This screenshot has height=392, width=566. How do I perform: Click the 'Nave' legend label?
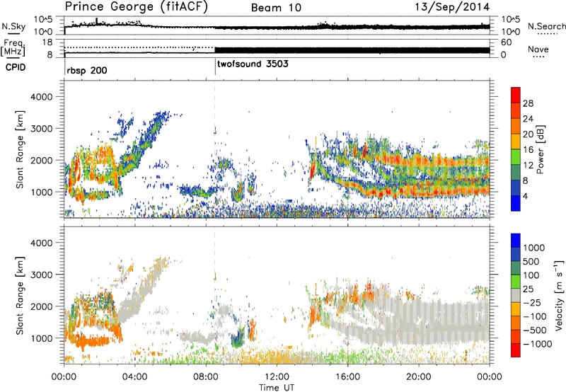tap(538, 49)
